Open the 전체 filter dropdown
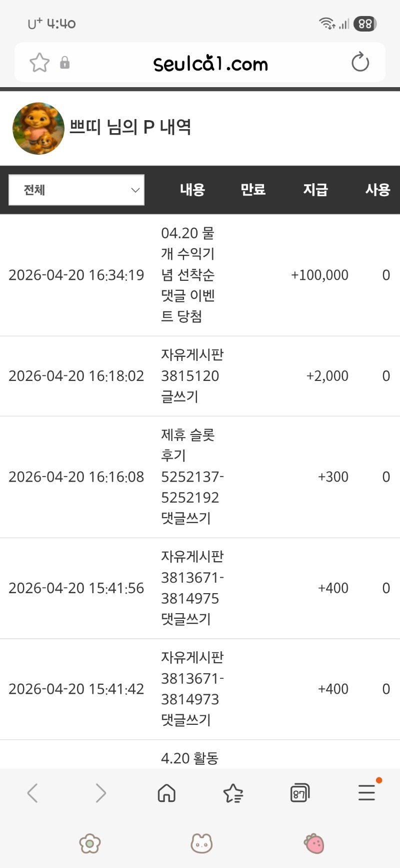 pyautogui.click(x=76, y=190)
